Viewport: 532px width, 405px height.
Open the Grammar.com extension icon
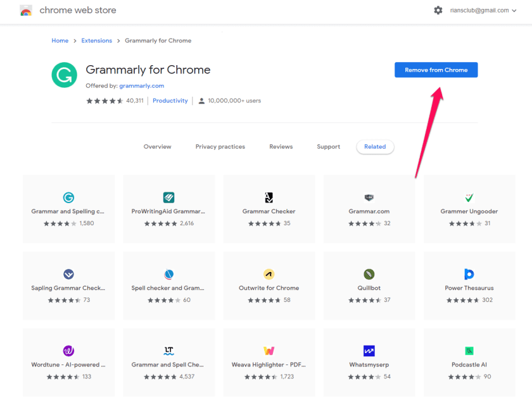369,197
